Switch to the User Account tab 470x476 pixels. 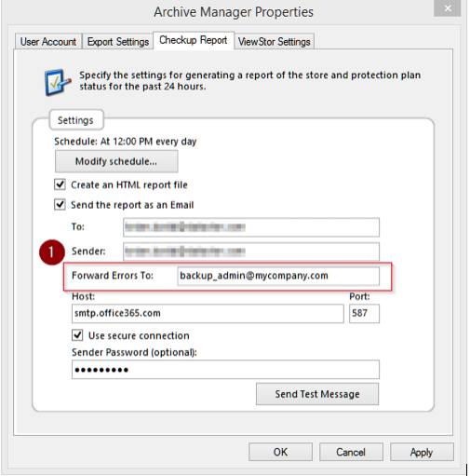coord(48,42)
